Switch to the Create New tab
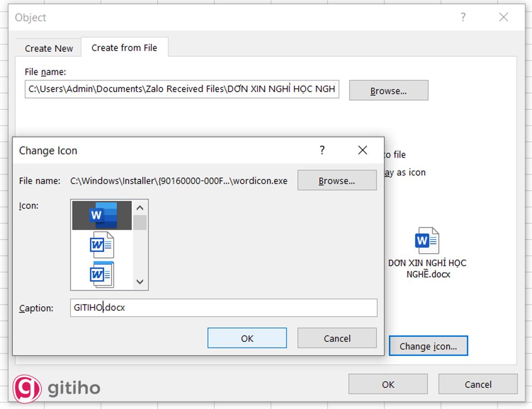Viewport: 532px width, 409px height. pyautogui.click(x=48, y=48)
